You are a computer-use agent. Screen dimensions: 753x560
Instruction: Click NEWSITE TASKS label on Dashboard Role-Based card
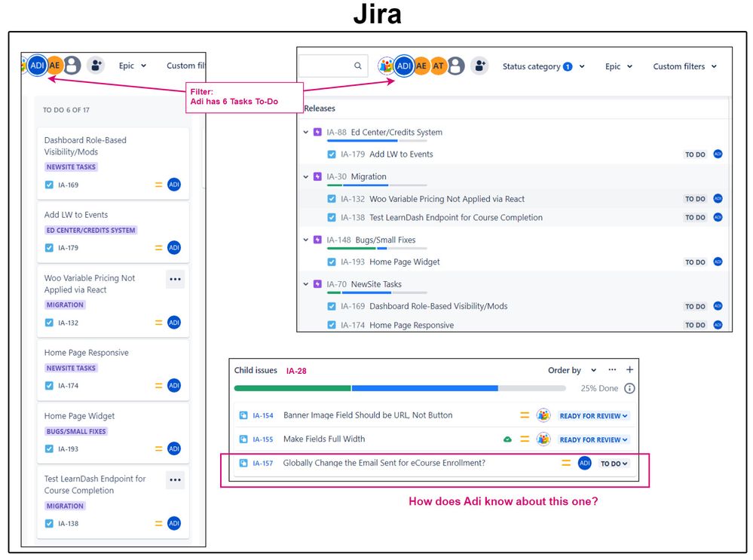71,167
